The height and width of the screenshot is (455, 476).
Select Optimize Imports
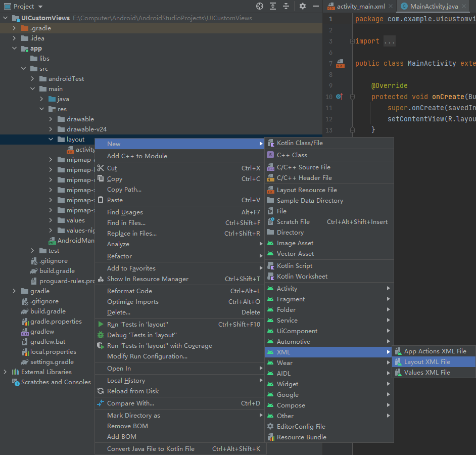179,302
